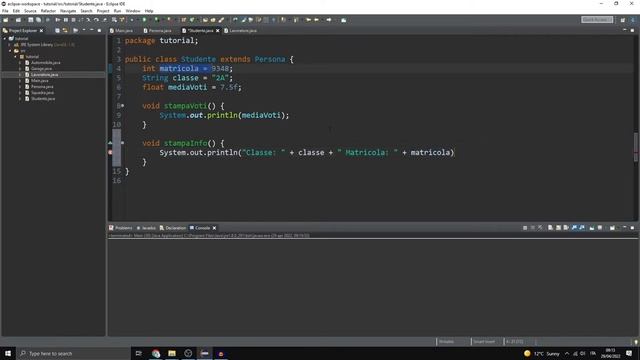Select Automobile.java in Project Explorer
The image size is (640, 360).
click(45, 63)
